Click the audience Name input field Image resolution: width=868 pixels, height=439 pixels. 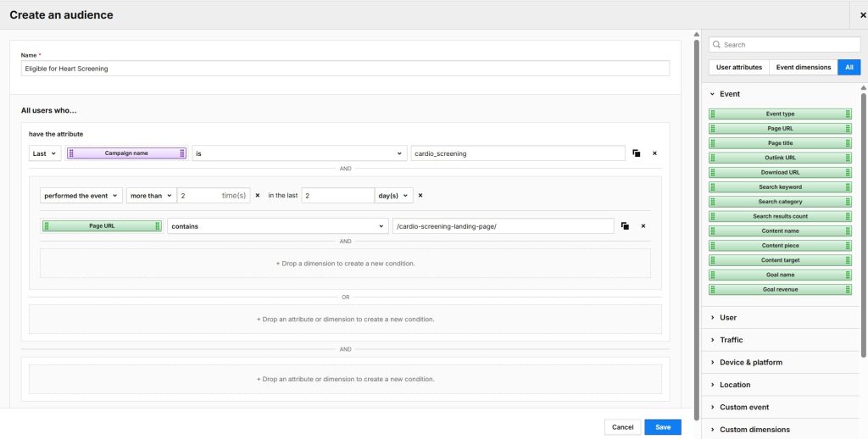[x=345, y=69]
